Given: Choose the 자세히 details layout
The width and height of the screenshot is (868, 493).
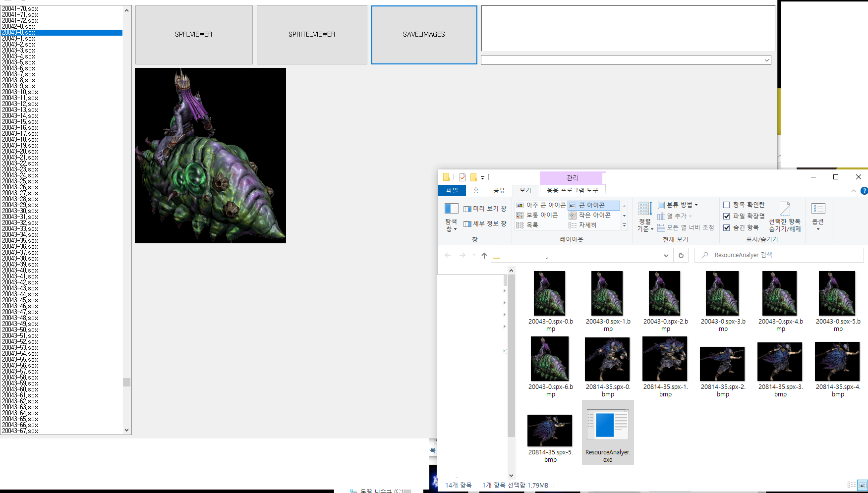Looking at the screenshot, I should coord(582,225).
